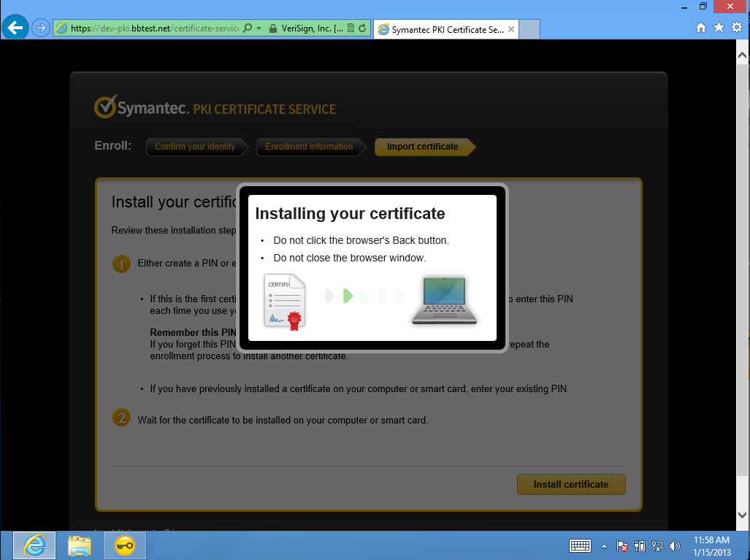Click the refresh page icon
This screenshot has width=750, height=560.
(362, 28)
